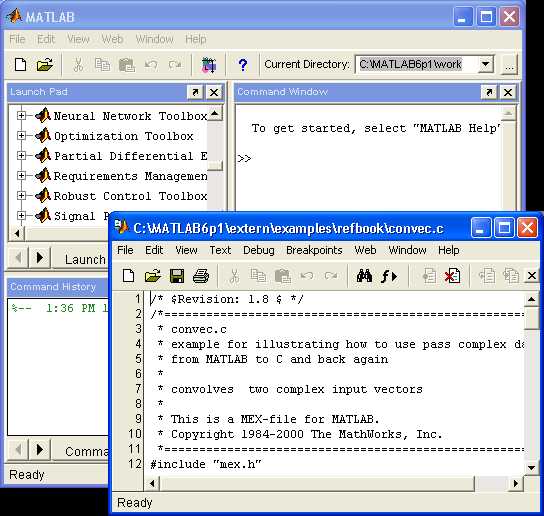Close the Command Window panel
Image resolution: width=544 pixels, height=516 pixels.
click(x=508, y=92)
